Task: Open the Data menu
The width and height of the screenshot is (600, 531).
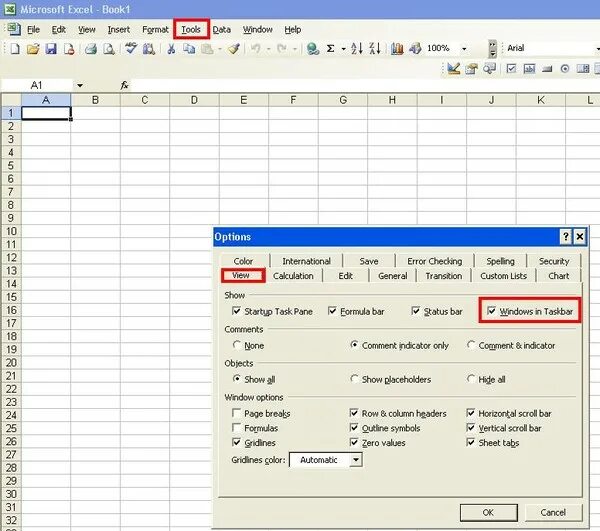Action: coord(222,29)
